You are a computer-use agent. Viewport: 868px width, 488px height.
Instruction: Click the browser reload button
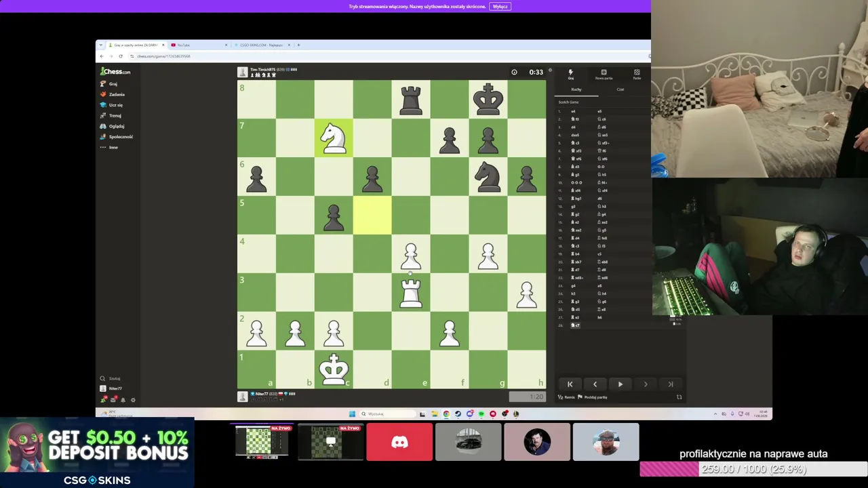pyautogui.click(x=121, y=56)
